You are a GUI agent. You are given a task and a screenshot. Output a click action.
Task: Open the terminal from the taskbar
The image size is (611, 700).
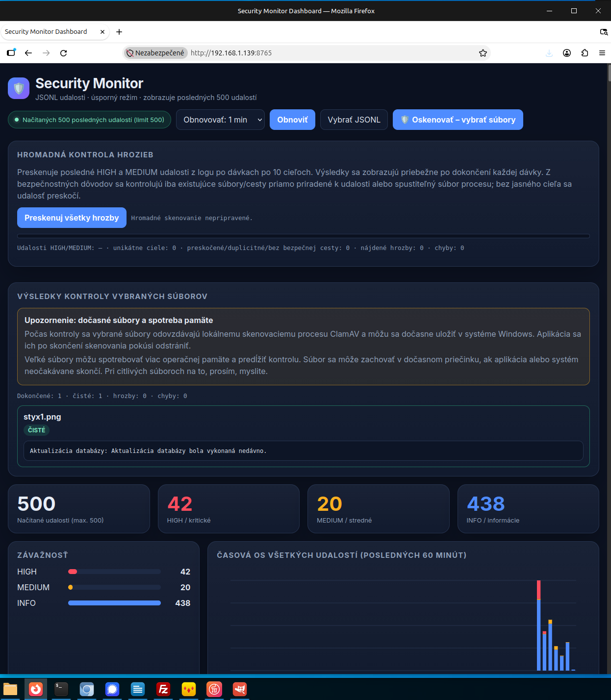coord(61,689)
